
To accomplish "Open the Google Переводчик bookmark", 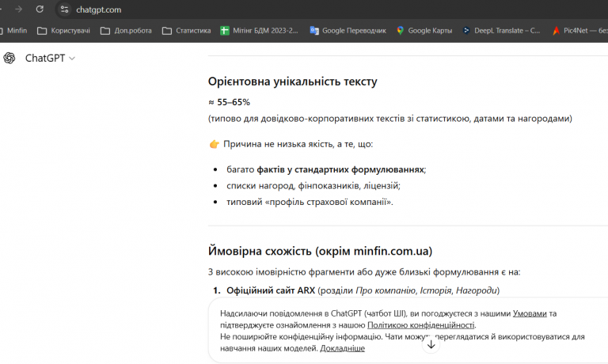I will (x=348, y=31).
